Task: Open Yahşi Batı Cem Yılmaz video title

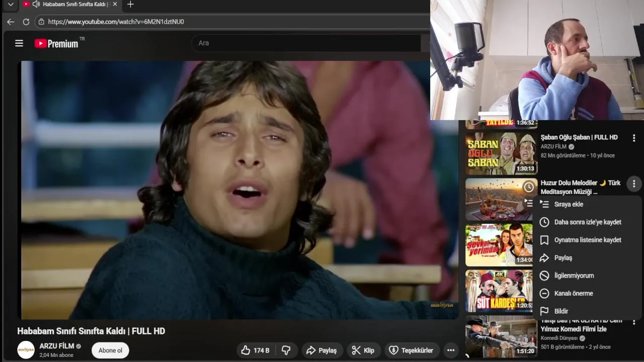Action: coord(582,325)
